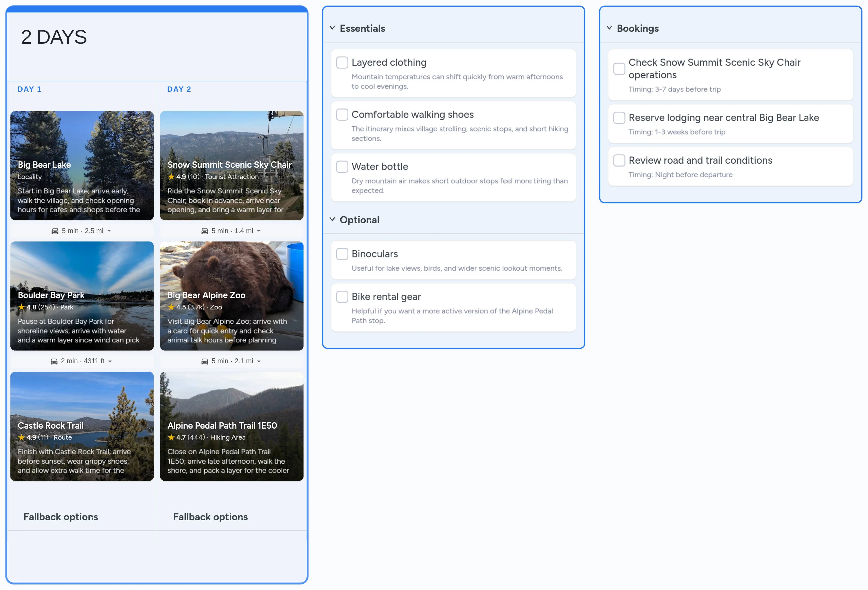This screenshot has height=590, width=868.
Task: Mark Reserve lodging near central Big Bear Lake done
Action: click(x=619, y=117)
